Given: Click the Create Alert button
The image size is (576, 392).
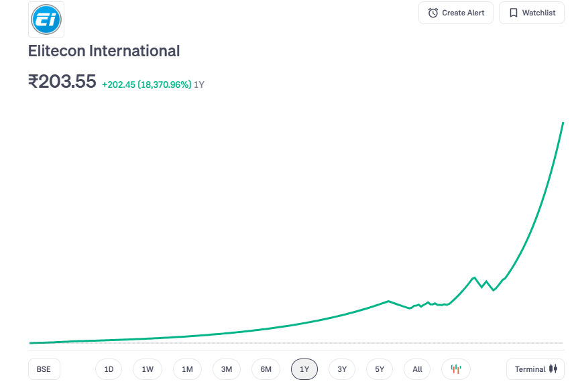Looking at the screenshot, I should [456, 13].
